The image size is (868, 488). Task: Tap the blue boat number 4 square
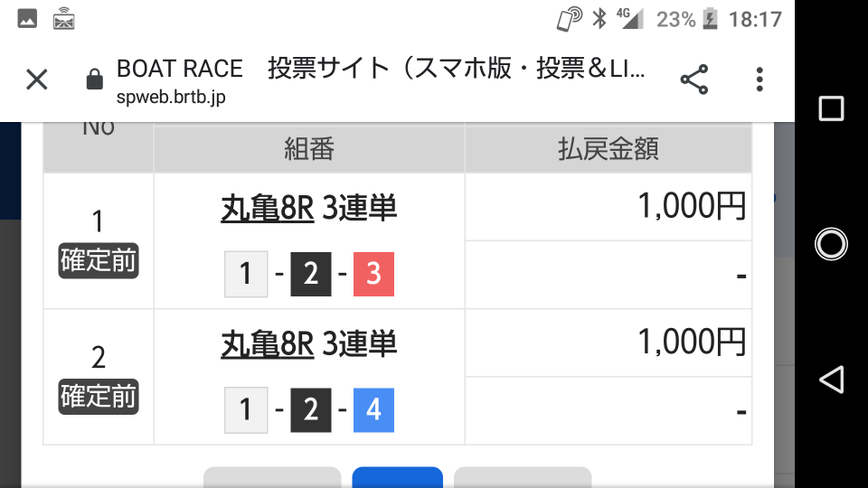tap(373, 410)
